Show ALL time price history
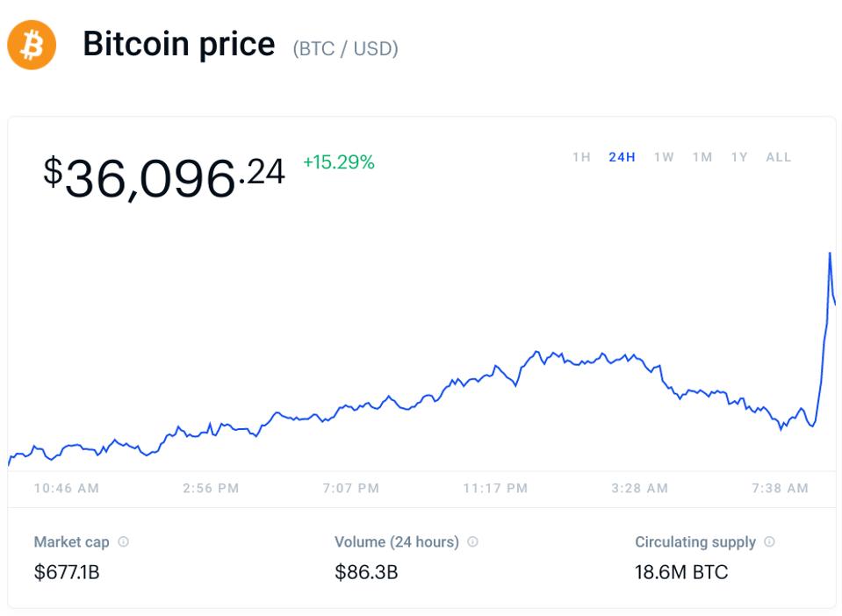This screenshot has width=842, height=616. pos(779,157)
